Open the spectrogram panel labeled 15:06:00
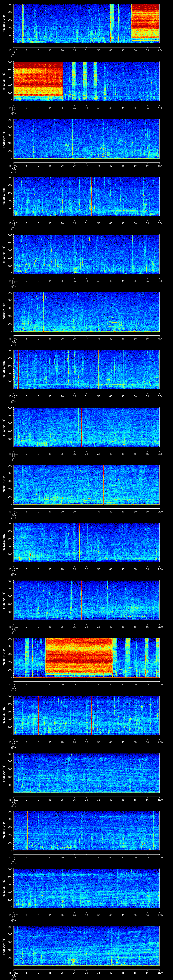This screenshot has height=980, width=173. tap(87, 312)
